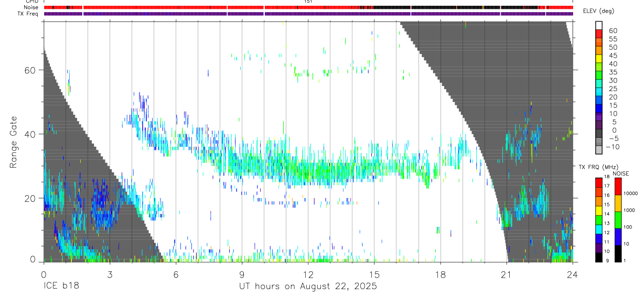The width and height of the screenshot is (644, 297).
Task: Pick the black bottom segment of TX FRQ colorbar
Action: point(599,257)
